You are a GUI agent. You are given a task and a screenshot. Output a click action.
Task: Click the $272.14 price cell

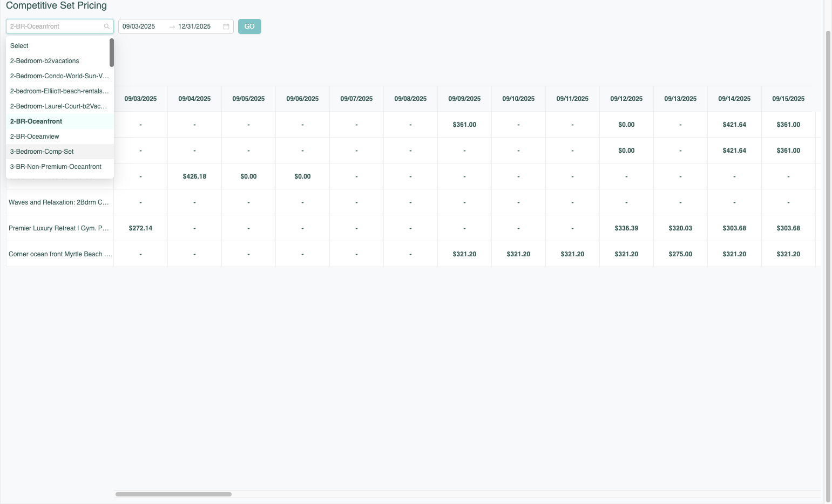click(x=140, y=228)
